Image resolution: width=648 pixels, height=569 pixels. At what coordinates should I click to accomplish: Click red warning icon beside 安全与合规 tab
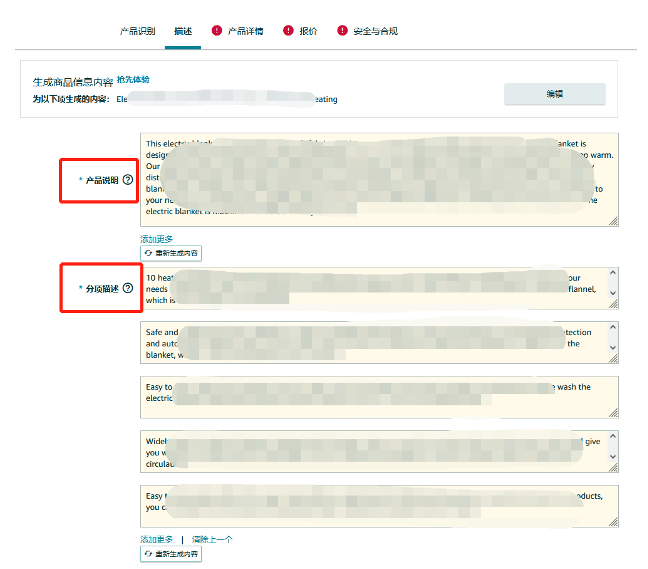point(343,31)
